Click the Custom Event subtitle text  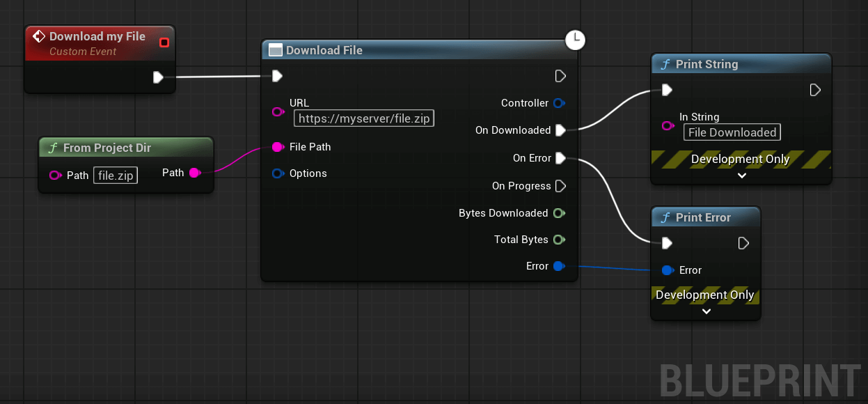pyautogui.click(x=83, y=52)
